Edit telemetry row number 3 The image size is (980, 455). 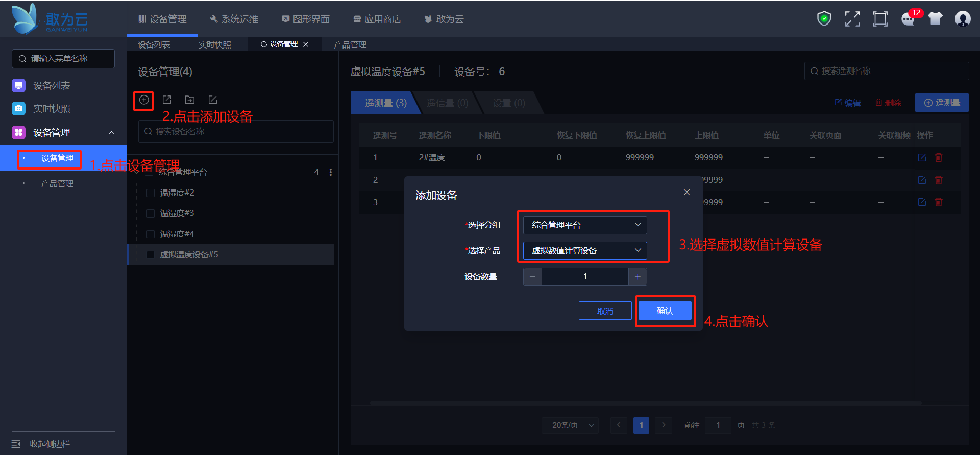(x=922, y=202)
